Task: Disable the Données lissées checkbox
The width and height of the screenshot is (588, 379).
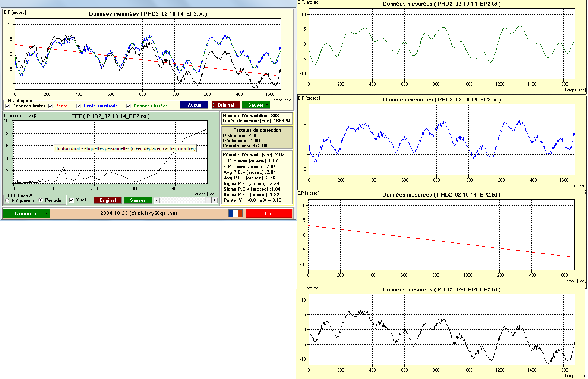Action: point(129,106)
